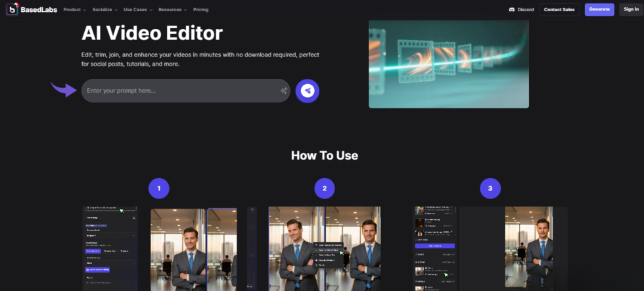Screen dimensions: 644x291
Task: Click the purple arrow pointing to prompt
Action: point(64,89)
